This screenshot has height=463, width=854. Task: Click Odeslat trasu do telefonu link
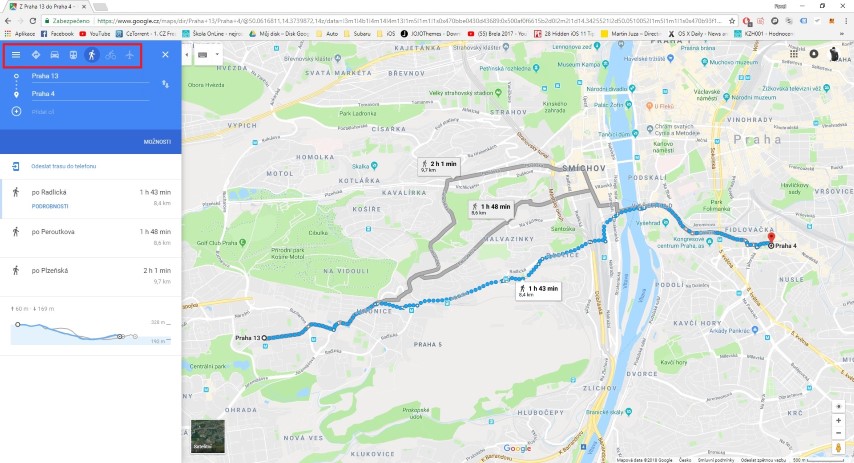pos(63,166)
